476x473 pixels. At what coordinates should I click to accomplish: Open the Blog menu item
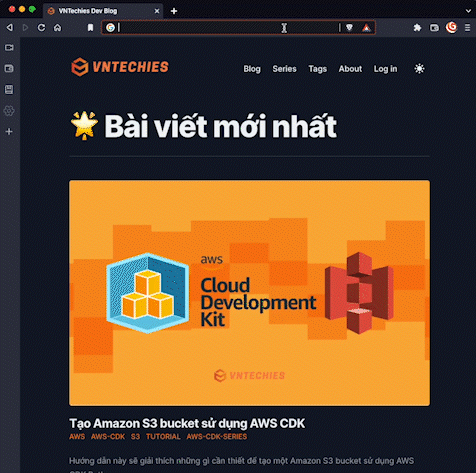pyautogui.click(x=252, y=69)
